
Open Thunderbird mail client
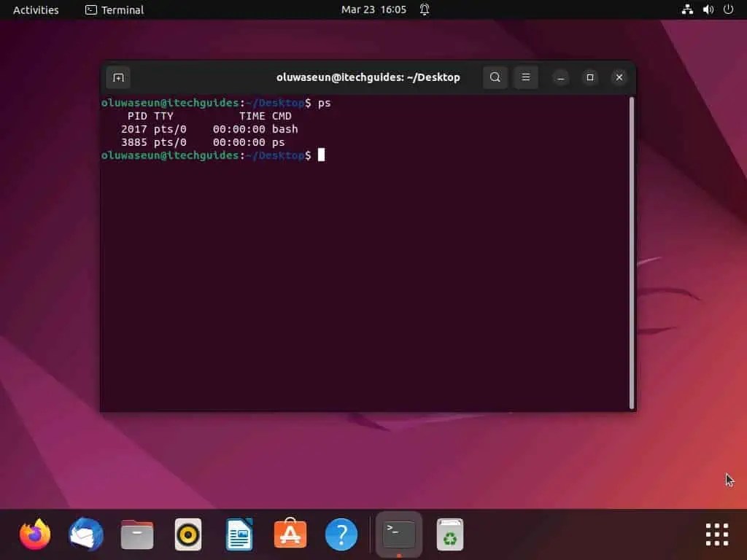tap(85, 534)
